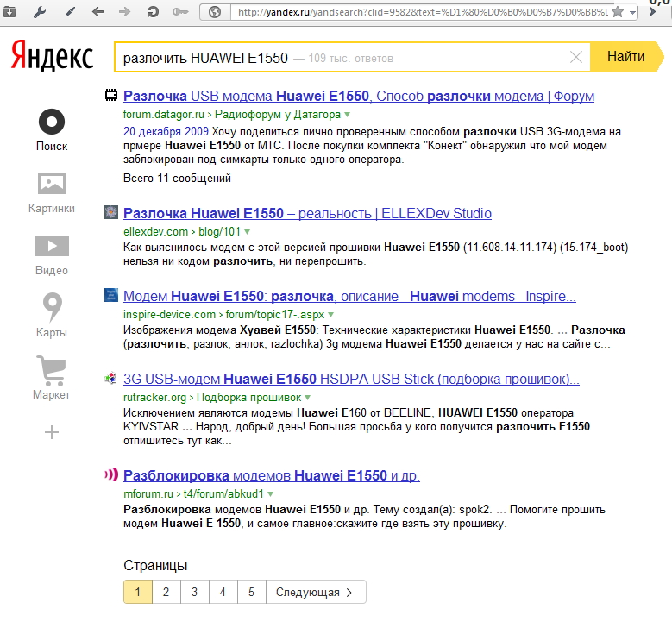Open the forum/topic17-.aspx breadcrumb
672x622 pixels.
275,314
